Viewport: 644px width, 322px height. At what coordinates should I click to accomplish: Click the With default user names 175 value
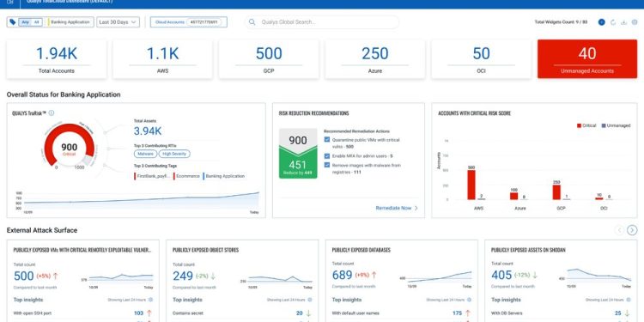pos(457,313)
